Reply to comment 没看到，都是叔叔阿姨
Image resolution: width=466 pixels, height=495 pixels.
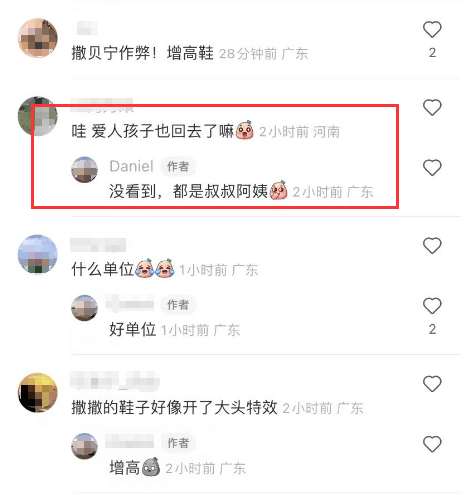(x=189, y=191)
